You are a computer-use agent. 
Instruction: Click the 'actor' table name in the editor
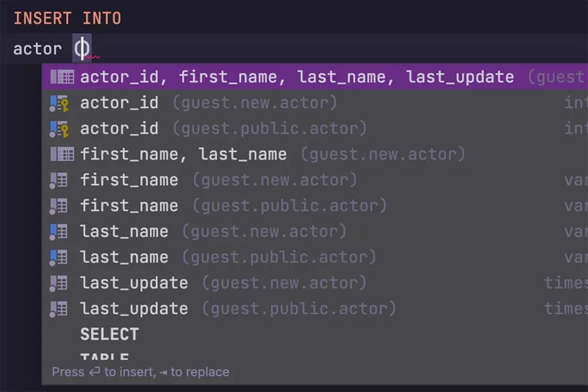(x=37, y=49)
